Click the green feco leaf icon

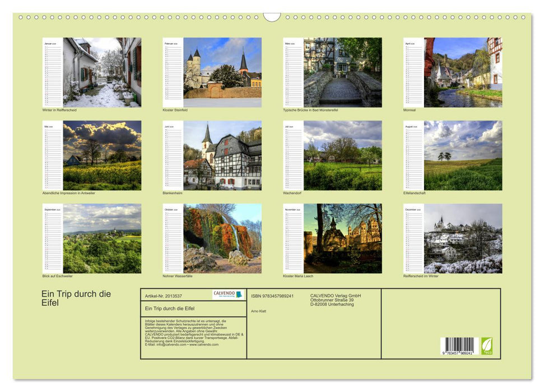click(x=487, y=346)
